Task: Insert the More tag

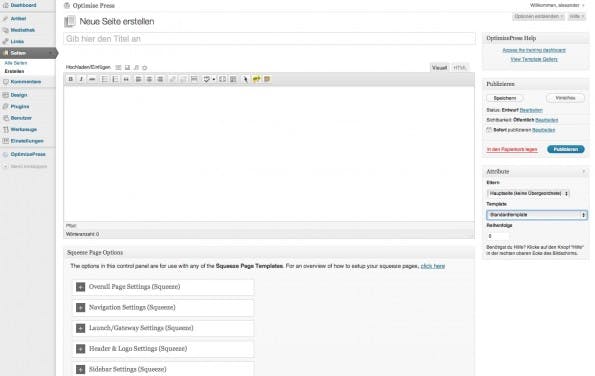Action: click(x=194, y=79)
